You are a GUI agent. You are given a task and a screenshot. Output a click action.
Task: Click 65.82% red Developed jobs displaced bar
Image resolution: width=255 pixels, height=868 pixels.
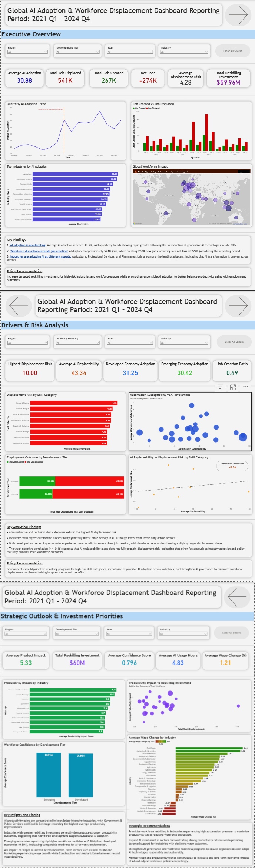point(89,481)
